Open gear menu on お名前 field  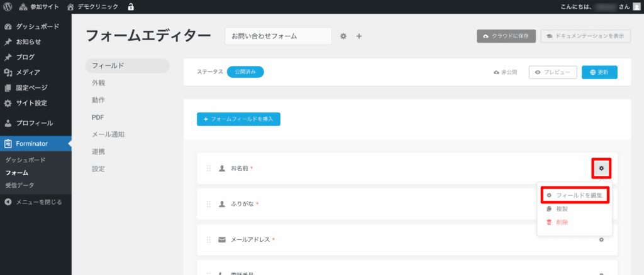(x=601, y=168)
